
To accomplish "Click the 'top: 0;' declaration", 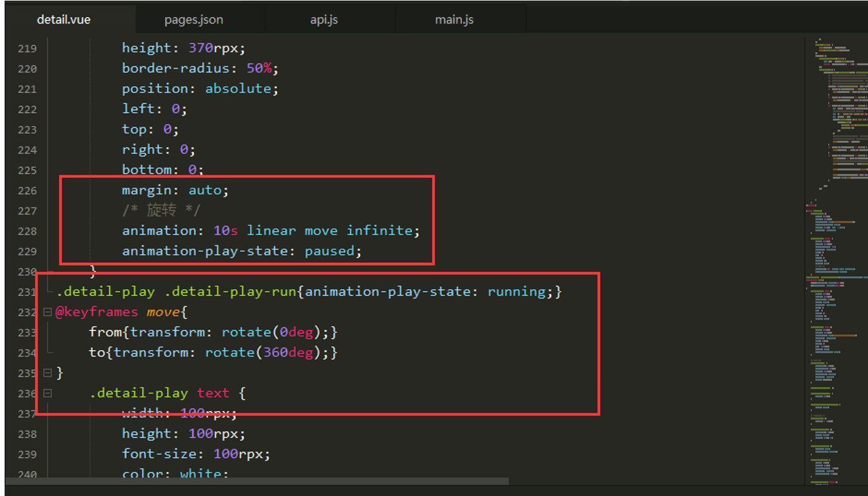I will (150, 129).
